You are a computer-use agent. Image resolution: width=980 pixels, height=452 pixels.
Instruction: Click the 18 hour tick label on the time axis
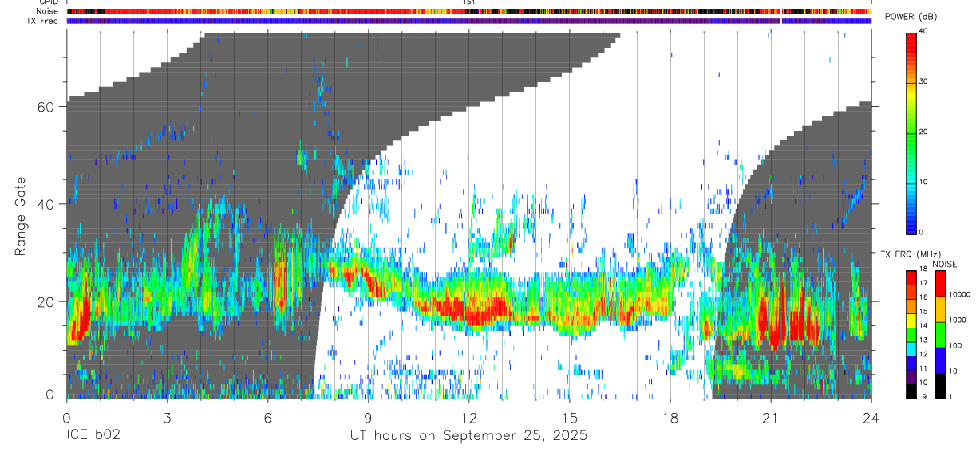(670, 417)
